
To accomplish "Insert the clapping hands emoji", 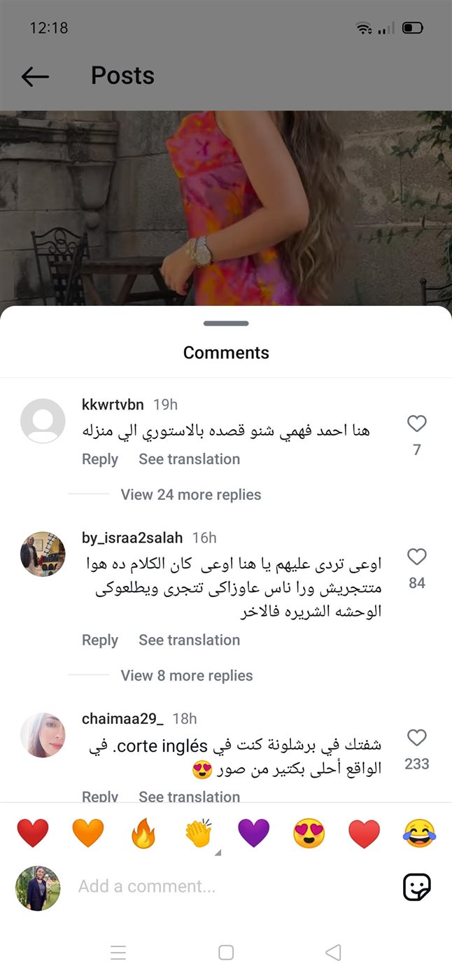I will (199, 834).
